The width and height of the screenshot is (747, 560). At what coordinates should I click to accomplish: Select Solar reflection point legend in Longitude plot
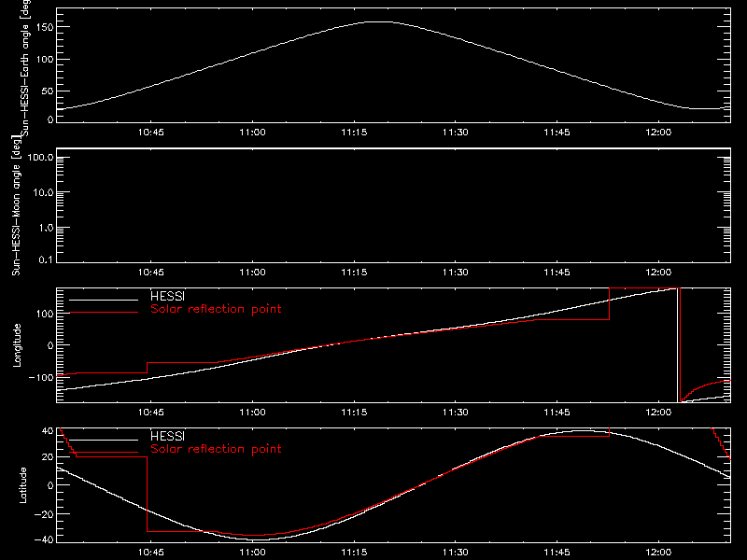click(216, 309)
